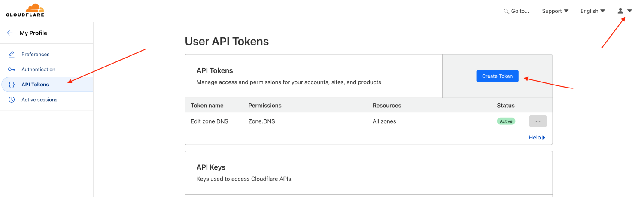Expand the Support dropdown
Viewport: 644px width, 197px height.
555,11
